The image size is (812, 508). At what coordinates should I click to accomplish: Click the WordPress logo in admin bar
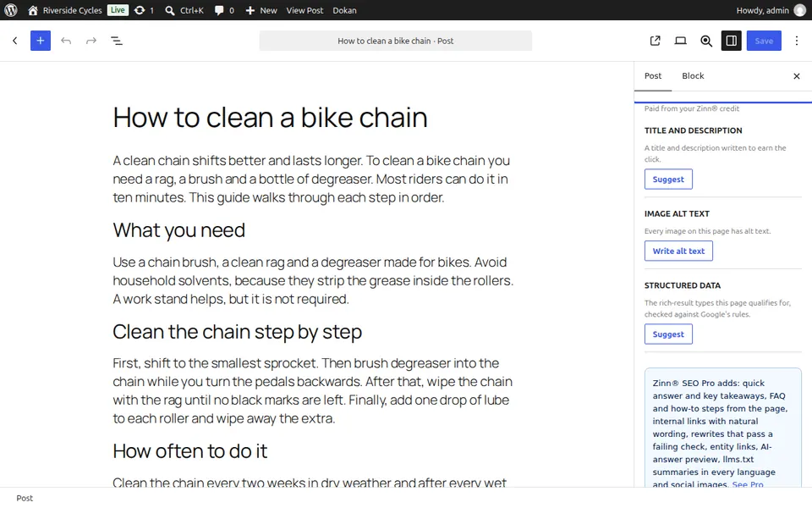(11, 10)
